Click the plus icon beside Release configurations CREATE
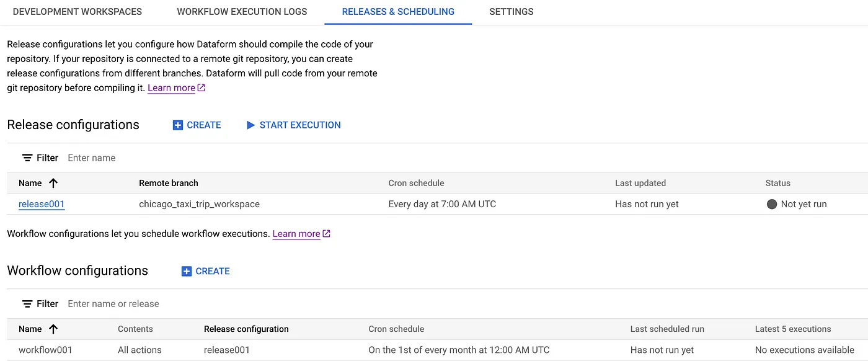The image size is (868, 361). click(177, 125)
